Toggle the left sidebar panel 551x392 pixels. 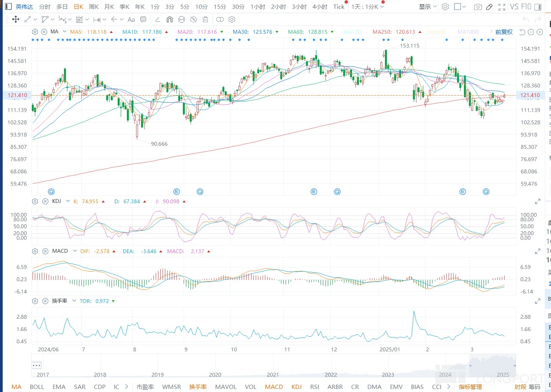pos(8,7)
